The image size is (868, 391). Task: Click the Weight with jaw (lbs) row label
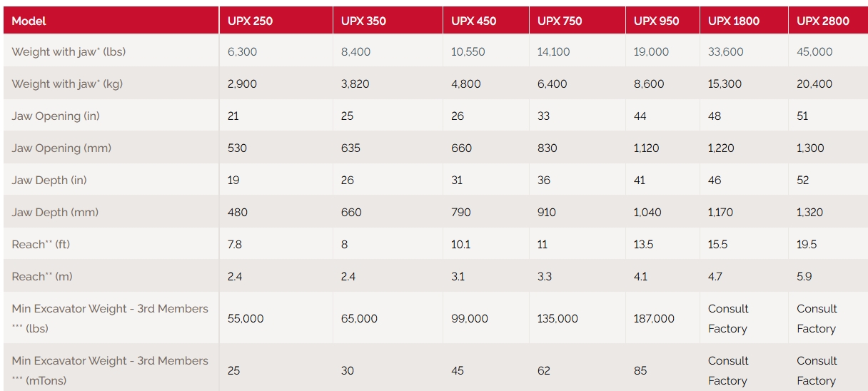(69, 52)
